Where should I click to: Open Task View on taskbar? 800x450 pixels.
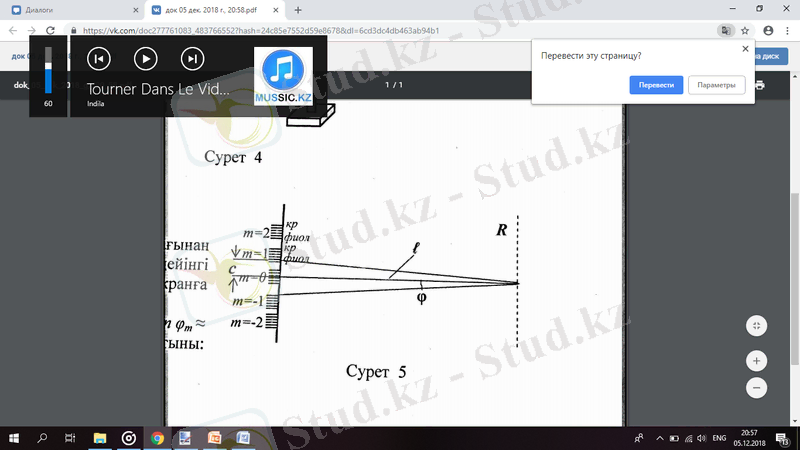click(x=70, y=438)
